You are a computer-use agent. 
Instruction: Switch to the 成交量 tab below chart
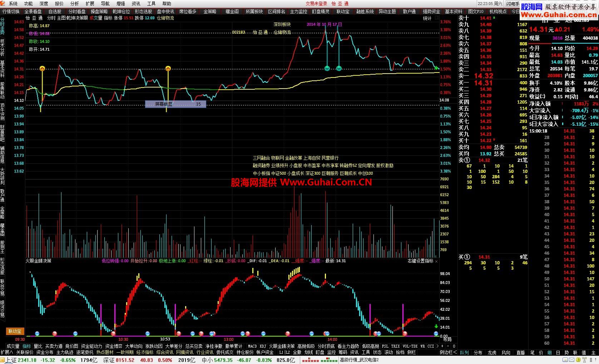tap(13, 346)
